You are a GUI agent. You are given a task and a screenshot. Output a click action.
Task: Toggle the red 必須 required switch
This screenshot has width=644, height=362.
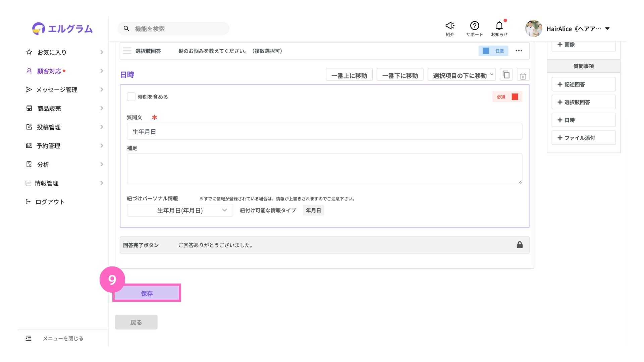[515, 97]
